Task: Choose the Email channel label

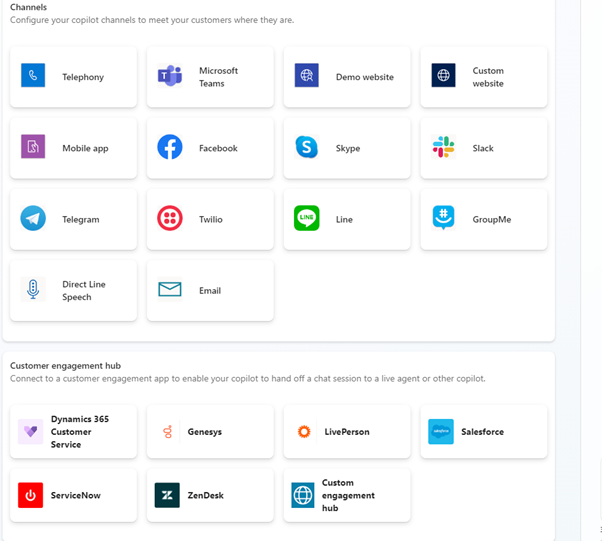Action: [x=210, y=291]
